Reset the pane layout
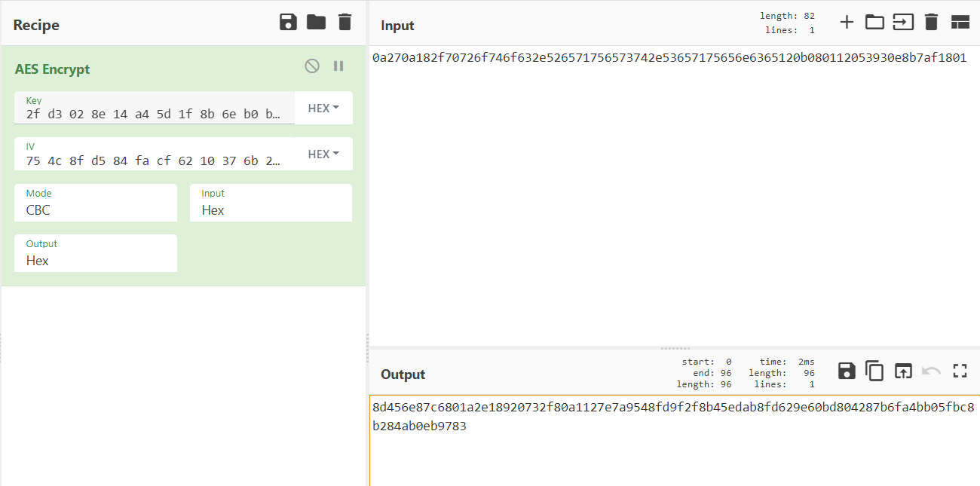The width and height of the screenshot is (980, 486). click(x=960, y=23)
